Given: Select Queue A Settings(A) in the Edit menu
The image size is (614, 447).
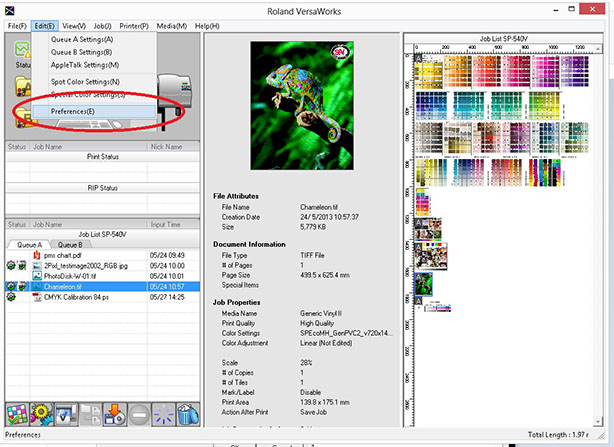Looking at the screenshot, I should tap(82, 39).
